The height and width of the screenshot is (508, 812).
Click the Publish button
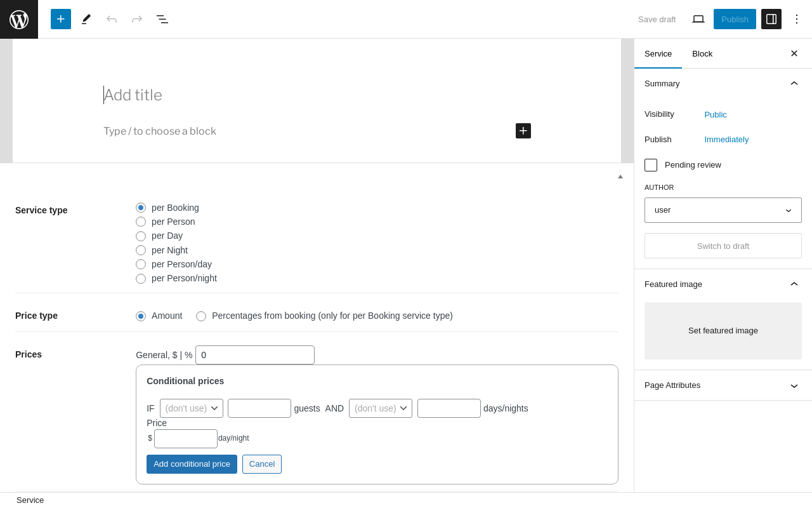pyautogui.click(x=735, y=19)
